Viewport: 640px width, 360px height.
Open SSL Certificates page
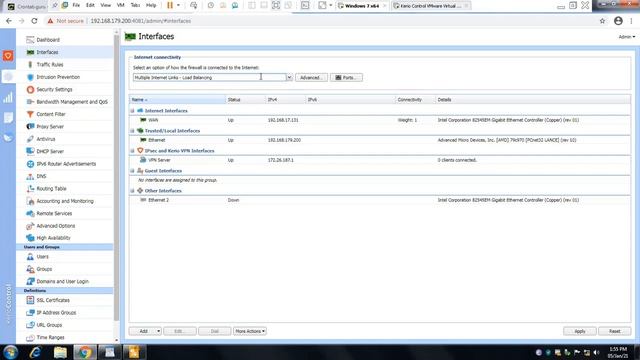coord(53,300)
